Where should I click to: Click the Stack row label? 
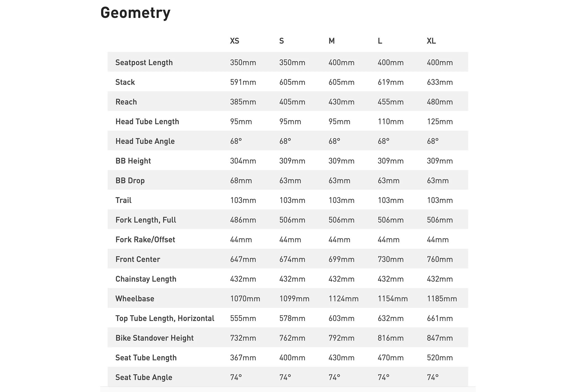125,82
